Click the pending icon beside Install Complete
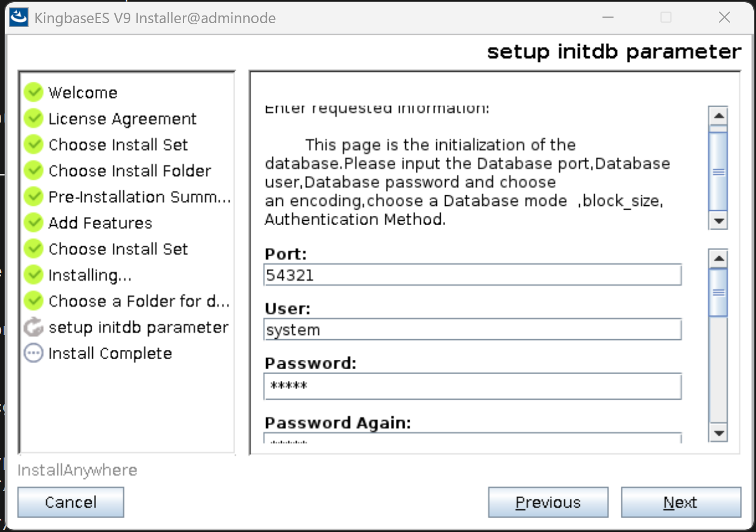The image size is (756, 532). [x=34, y=353]
